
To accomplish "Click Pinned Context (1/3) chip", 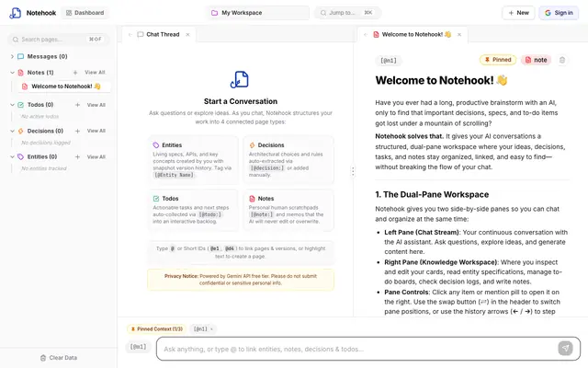I will 156,329.
